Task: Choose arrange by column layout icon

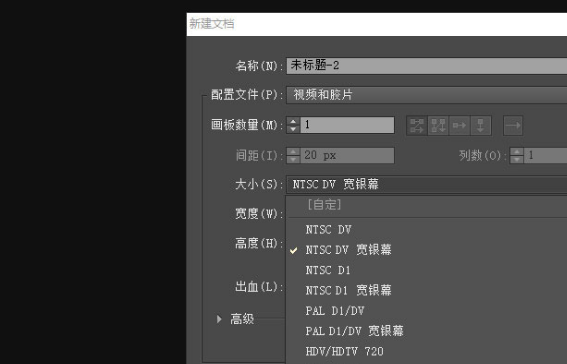Action: [x=480, y=126]
